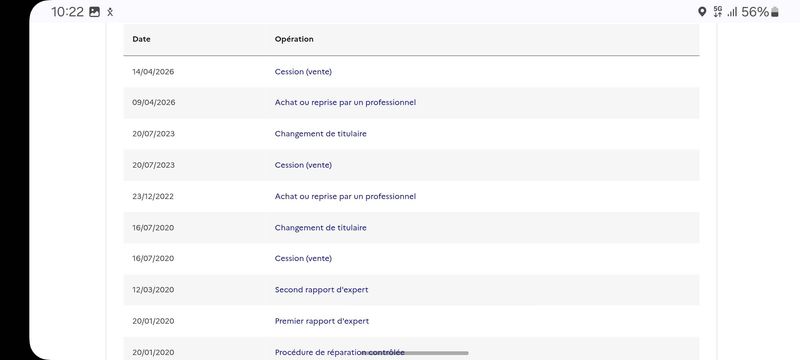Screen dimensions: 800x360
Task: Open Achat ou reprise entry dated 09/04/2026
Action: click(x=345, y=102)
